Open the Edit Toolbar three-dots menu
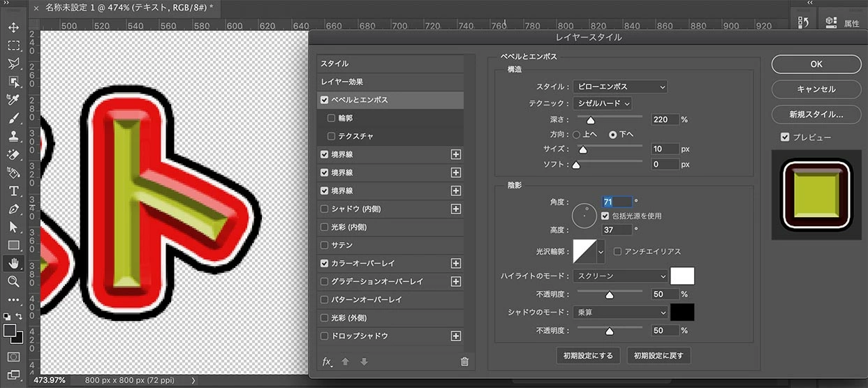Viewport: 868px width, 388px height. tap(13, 299)
